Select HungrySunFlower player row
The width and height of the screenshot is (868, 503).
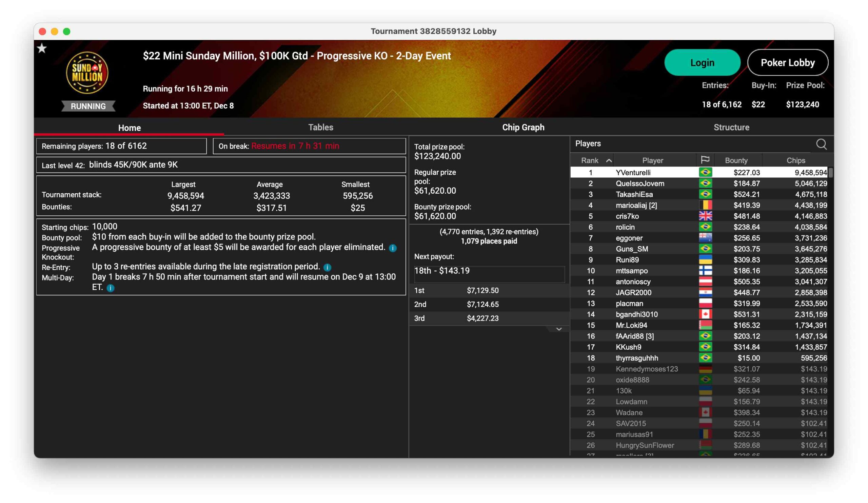(698, 445)
